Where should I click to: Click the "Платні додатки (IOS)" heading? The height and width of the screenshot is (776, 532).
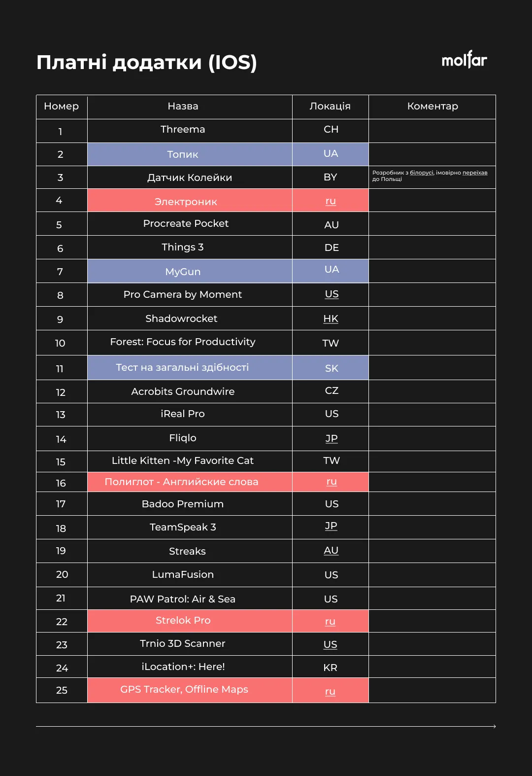tap(147, 63)
